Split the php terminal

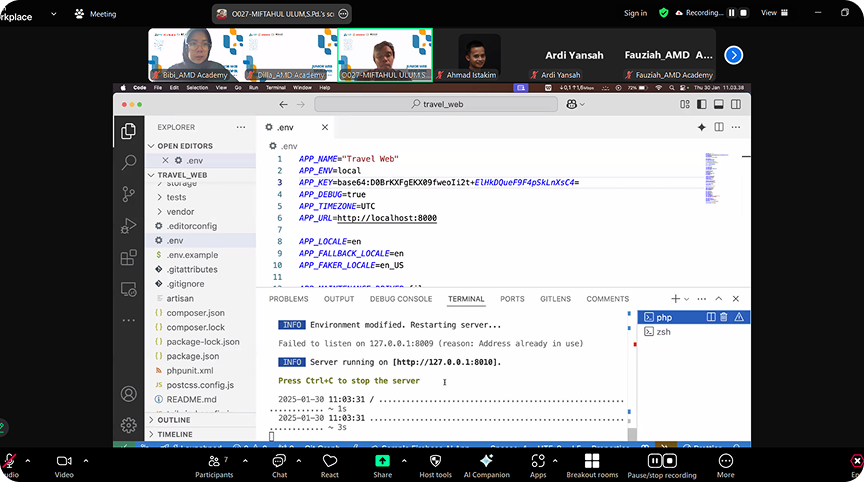[711, 317]
